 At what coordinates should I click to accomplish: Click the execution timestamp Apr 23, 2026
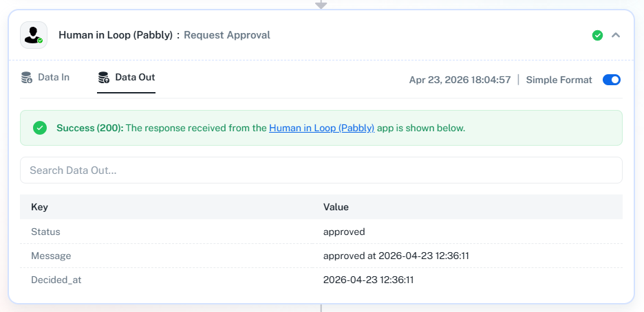pos(460,80)
